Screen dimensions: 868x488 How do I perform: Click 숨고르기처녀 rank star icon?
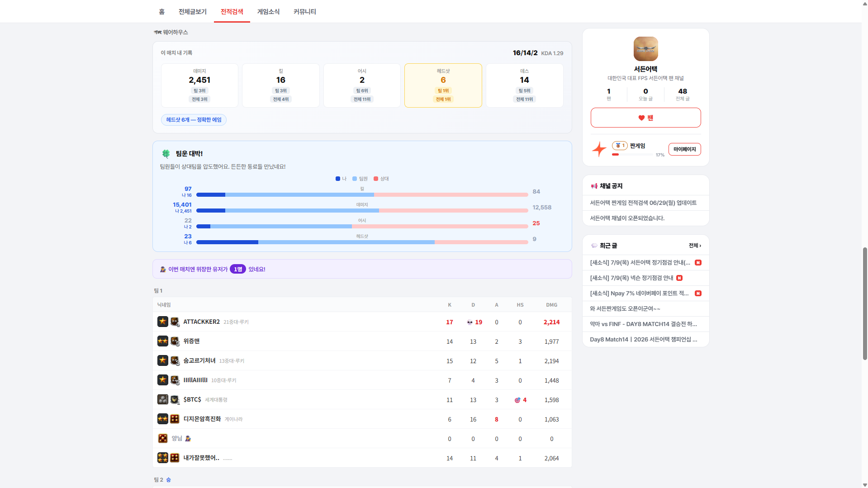[x=163, y=361]
